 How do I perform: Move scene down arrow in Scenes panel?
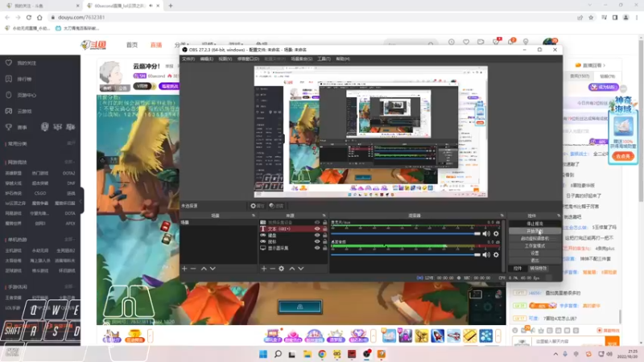coord(213,269)
